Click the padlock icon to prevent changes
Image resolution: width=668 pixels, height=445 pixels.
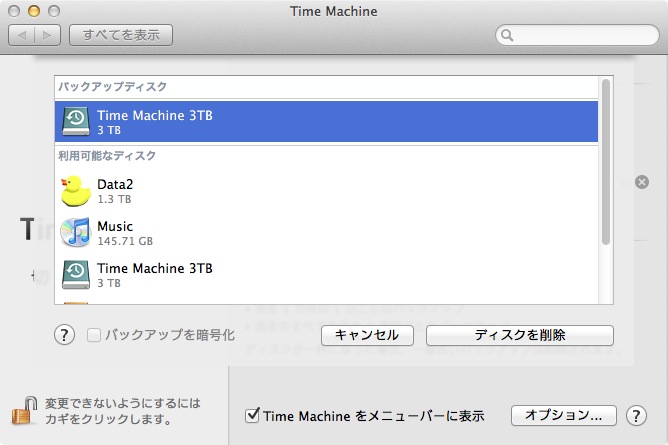click(x=24, y=411)
